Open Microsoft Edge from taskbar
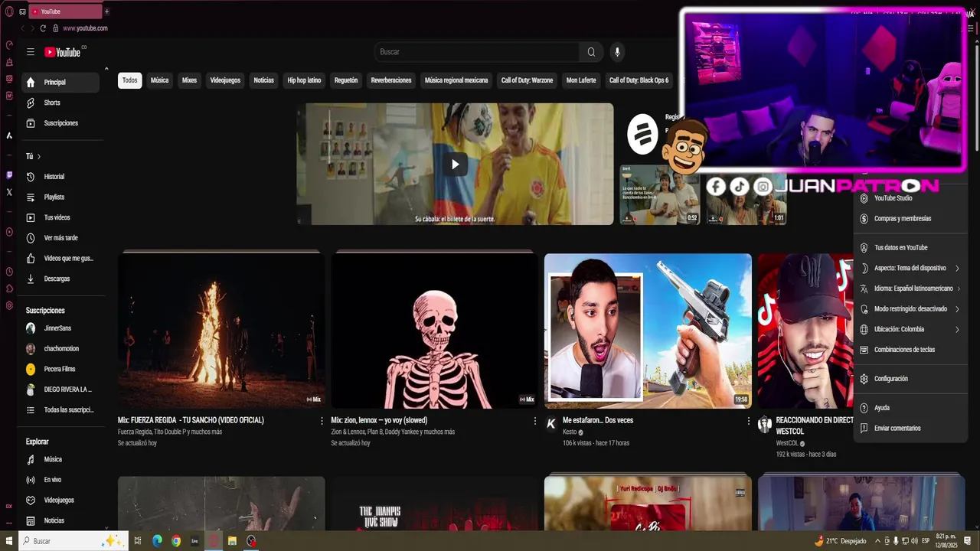Screen dimensions: 980x551 [157, 541]
